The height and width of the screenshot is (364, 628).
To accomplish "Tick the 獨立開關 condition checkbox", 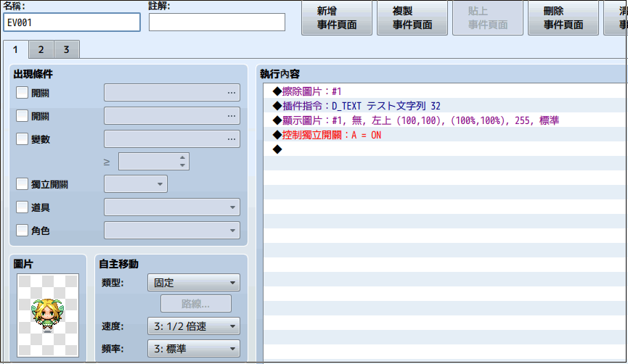I will click(x=22, y=184).
